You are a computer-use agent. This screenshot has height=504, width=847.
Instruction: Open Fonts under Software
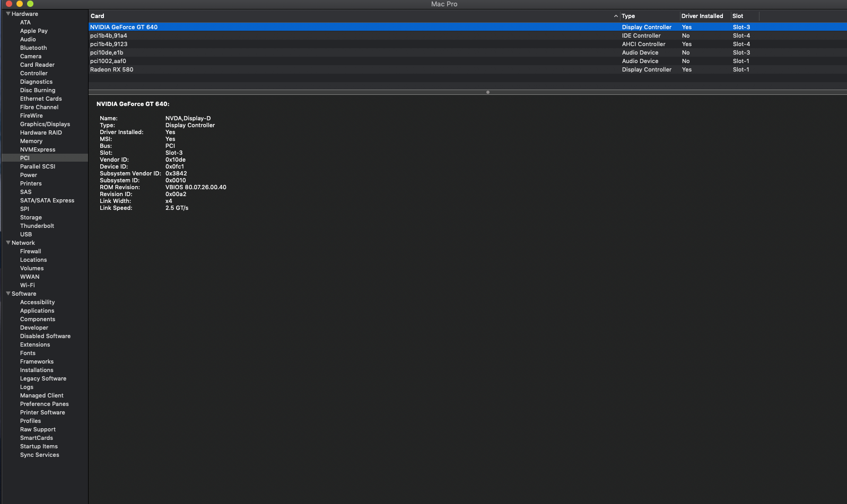[x=28, y=353]
